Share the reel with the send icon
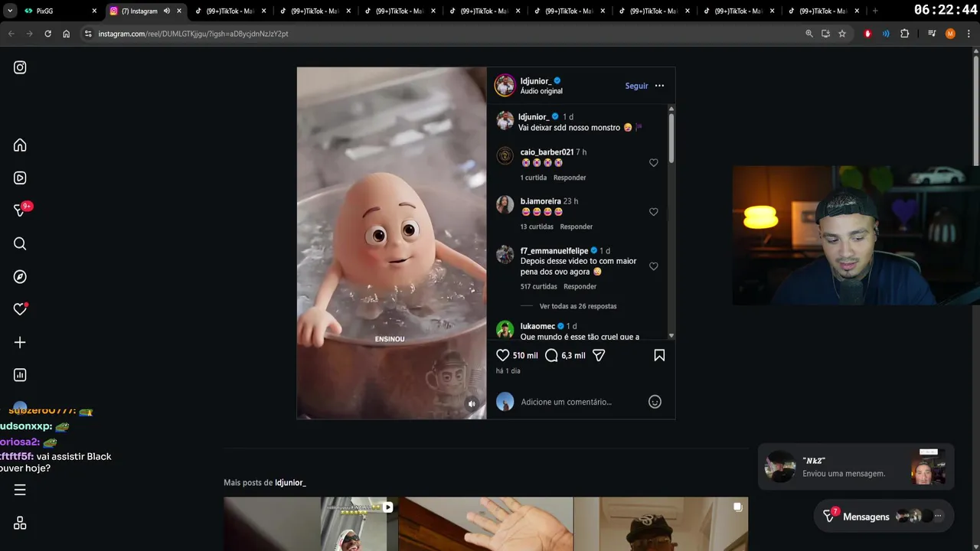The width and height of the screenshot is (980, 551). point(599,355)
